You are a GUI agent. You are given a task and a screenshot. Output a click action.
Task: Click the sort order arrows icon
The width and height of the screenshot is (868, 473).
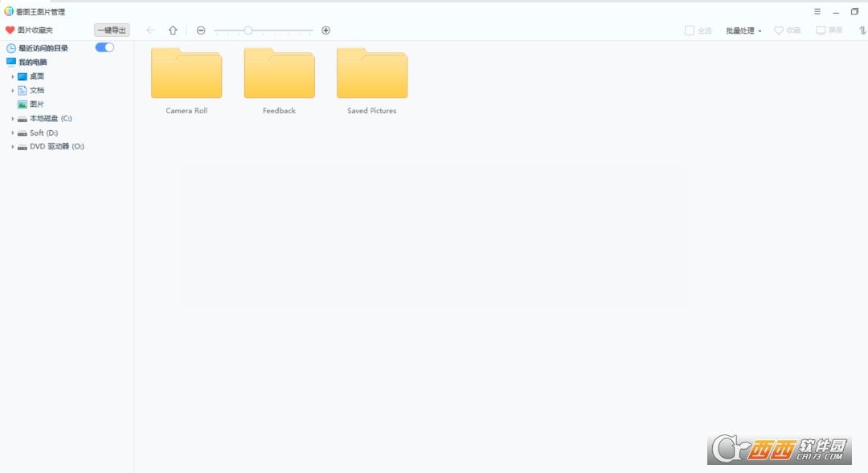(862, 31)
